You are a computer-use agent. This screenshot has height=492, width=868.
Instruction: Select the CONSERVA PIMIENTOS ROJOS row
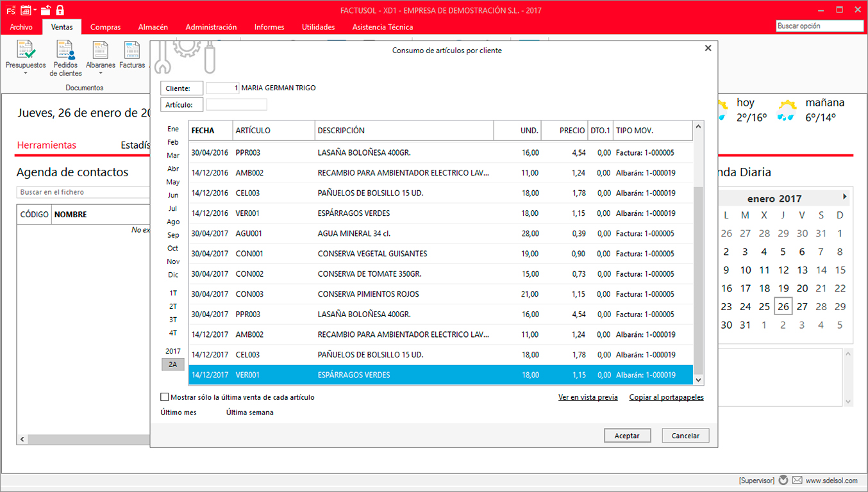(x=441, y=294)
